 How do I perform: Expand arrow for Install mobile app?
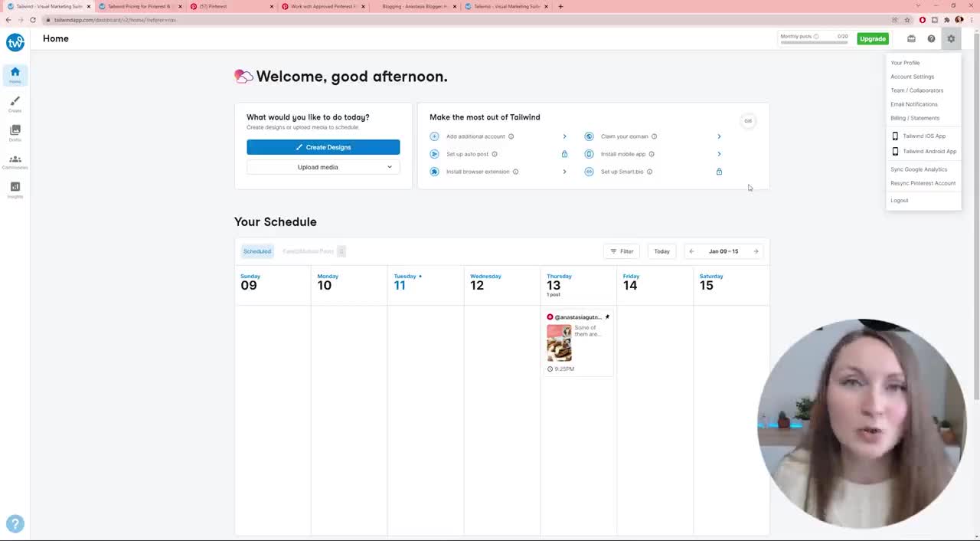click(719, 154)
